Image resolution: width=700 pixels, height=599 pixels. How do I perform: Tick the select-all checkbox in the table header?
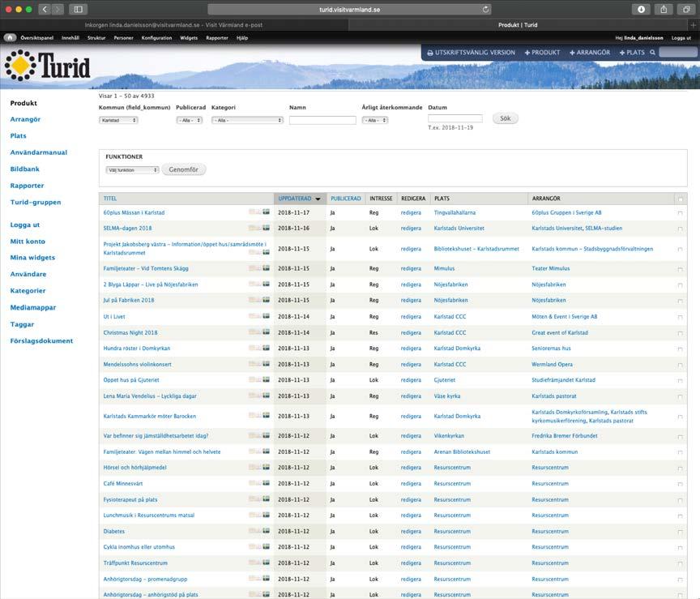click(680, 199)
